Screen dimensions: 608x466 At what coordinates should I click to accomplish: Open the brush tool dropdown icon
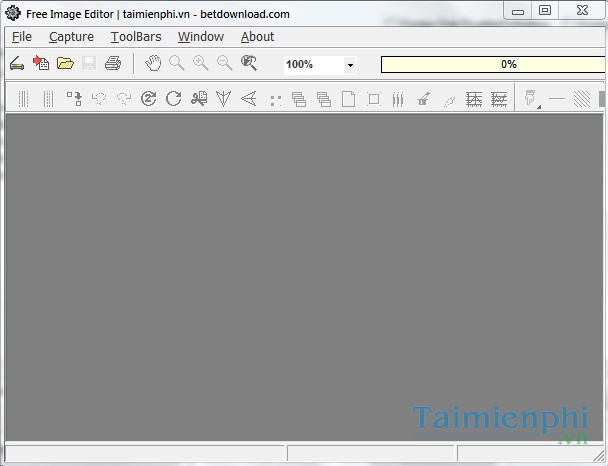[x=532, y=99]
